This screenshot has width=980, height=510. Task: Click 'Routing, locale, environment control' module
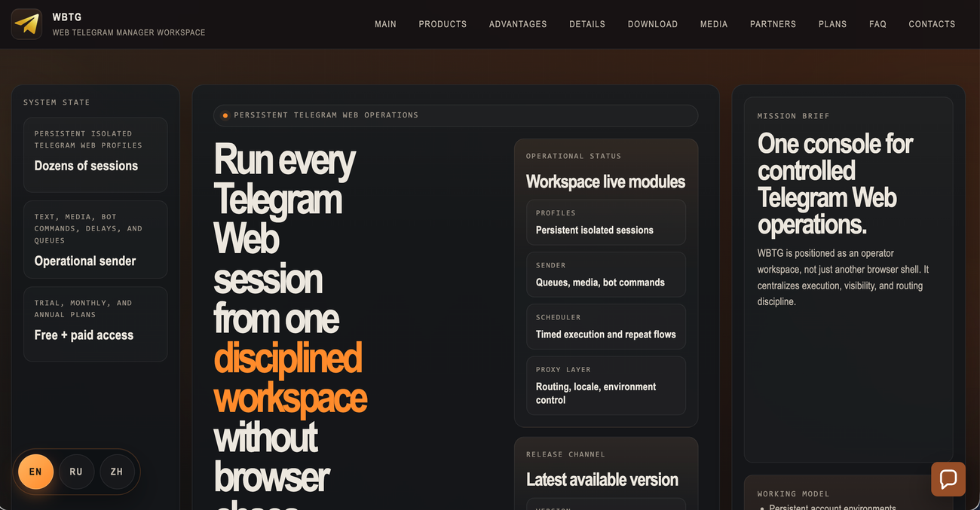tap(606, 386)
